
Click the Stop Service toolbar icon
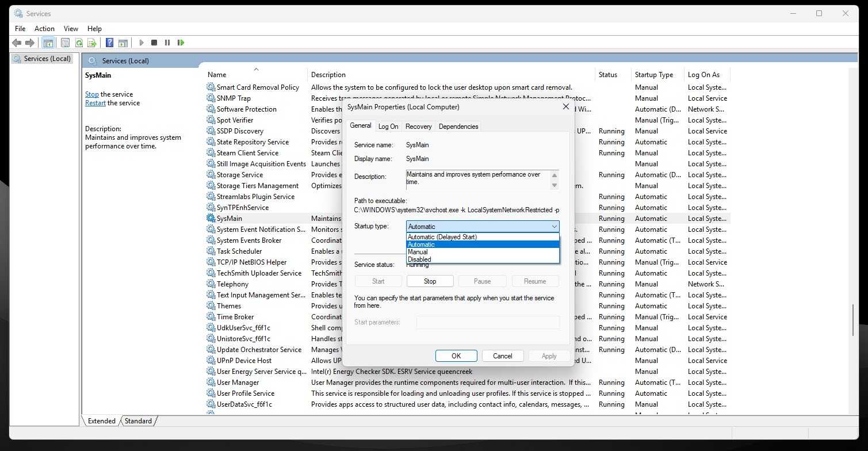coord(154,43)
